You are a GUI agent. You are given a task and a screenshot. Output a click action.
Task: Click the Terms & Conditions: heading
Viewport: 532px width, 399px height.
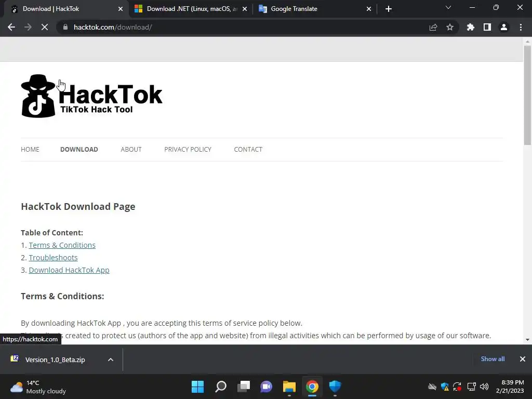[62, 296]
